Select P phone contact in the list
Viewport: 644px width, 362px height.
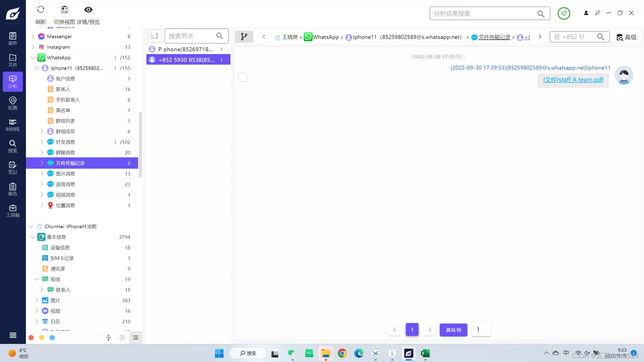point(185,49)
